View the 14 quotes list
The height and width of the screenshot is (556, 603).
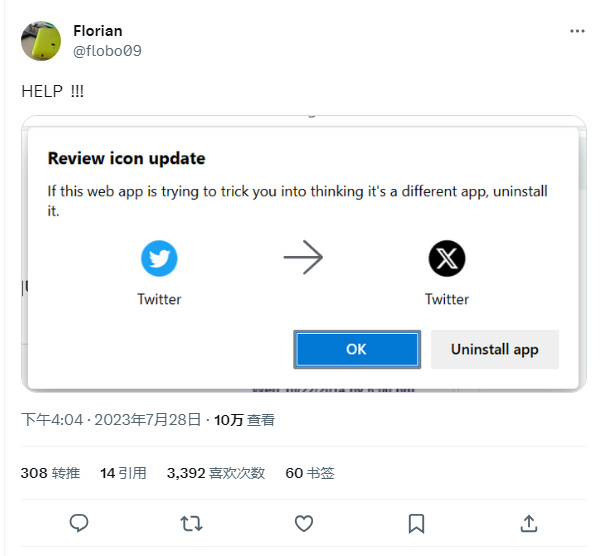pos(123,473)
